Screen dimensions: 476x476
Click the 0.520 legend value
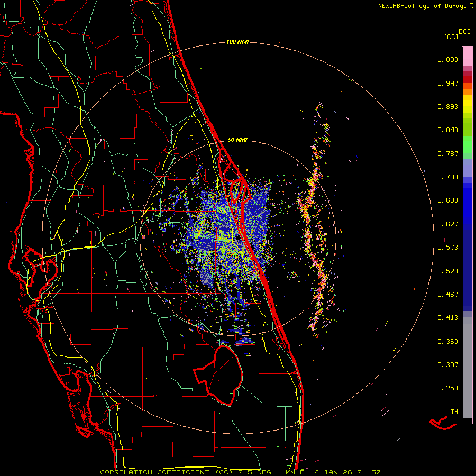[x=448, y=271]
